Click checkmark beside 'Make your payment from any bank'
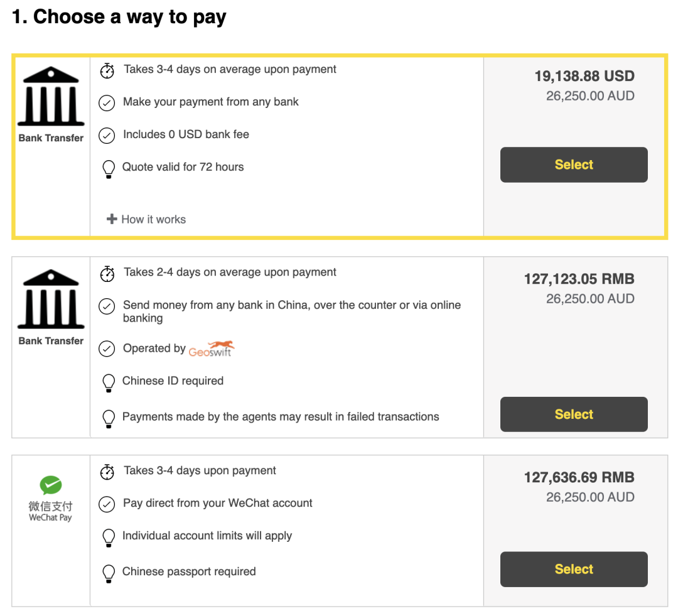 tap(107, 102)
